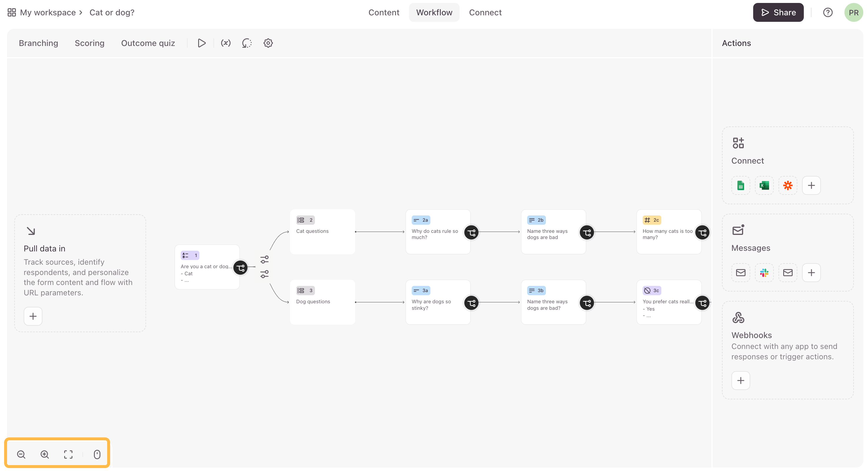Viewport: 868px width, 471px height.
Task: Click the Messages mail notification icon
Action: coord(738,230)
